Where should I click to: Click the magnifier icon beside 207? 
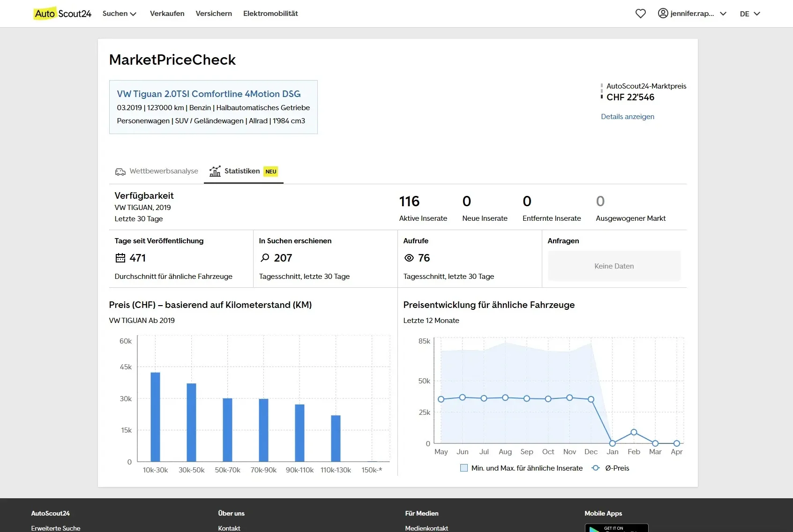tap(265, 257)
